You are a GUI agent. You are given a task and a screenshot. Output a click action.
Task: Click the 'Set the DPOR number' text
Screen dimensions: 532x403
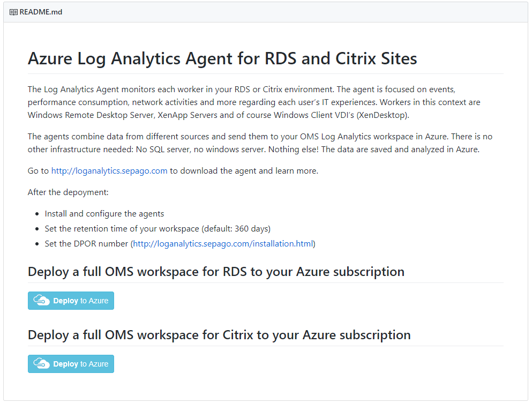[86, 244]
